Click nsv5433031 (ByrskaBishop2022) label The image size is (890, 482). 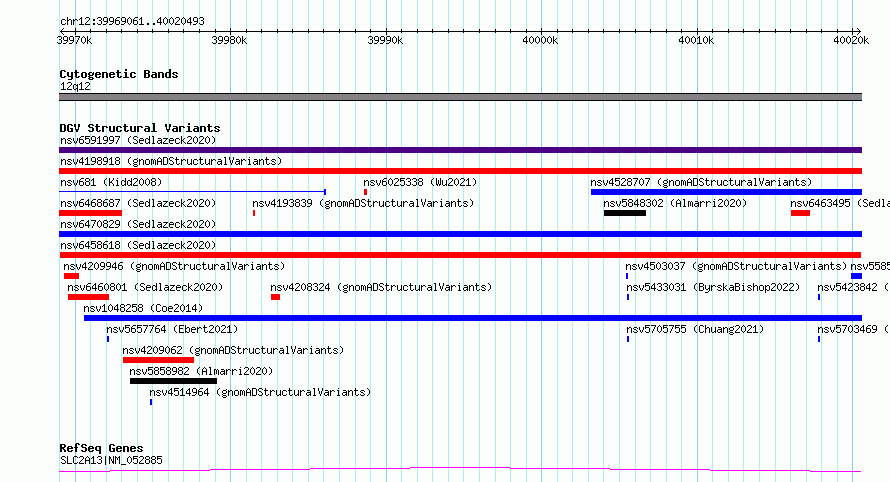pos(713,287)
